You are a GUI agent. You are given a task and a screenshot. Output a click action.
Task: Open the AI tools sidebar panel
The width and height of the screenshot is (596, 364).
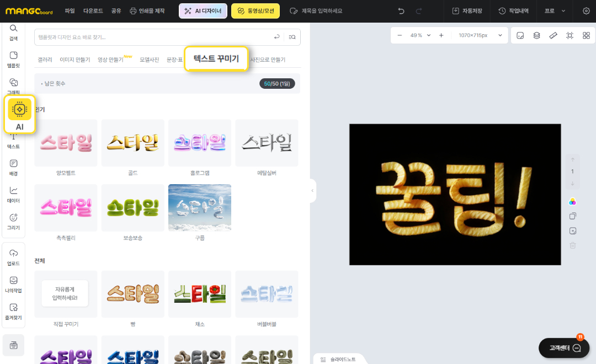[x=20, y=114]
